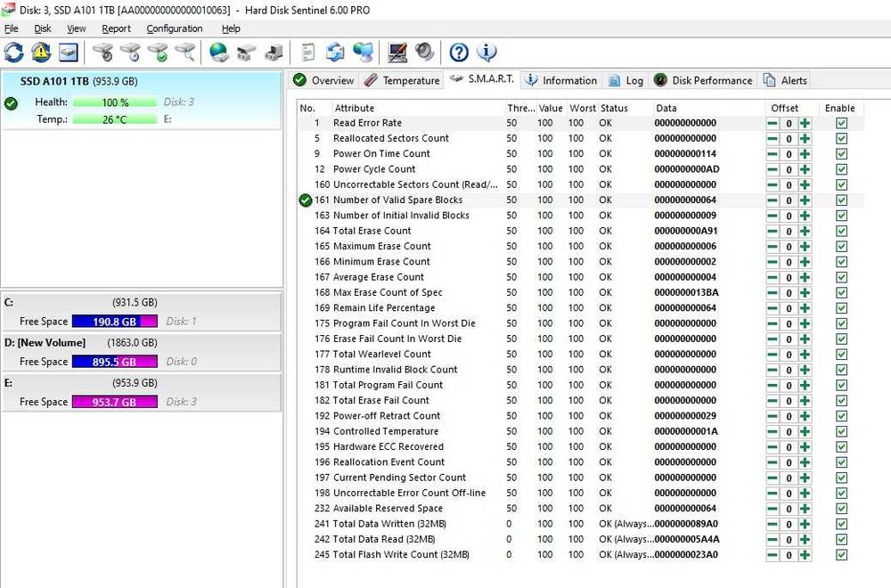Click offset field for Hardware ECC Recovered
Viewport: 891px width, 588px height.
click(x=789, y=447)
